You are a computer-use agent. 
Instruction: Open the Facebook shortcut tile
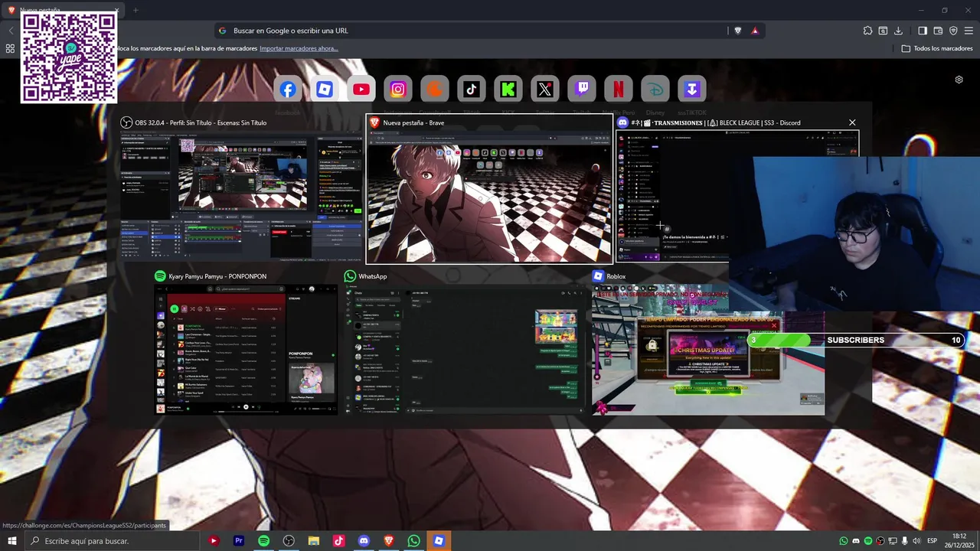pyautogui.click(x=288, y=90)
